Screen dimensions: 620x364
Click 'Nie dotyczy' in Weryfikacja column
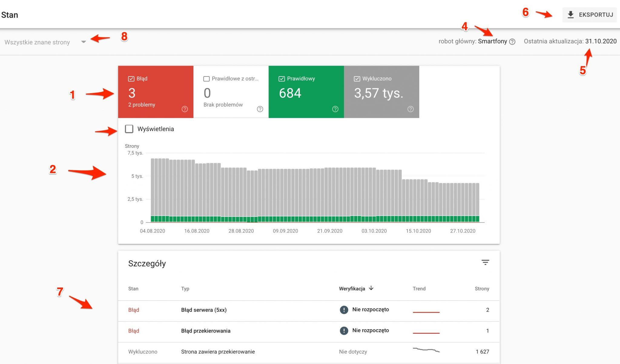tap(353, 352)
